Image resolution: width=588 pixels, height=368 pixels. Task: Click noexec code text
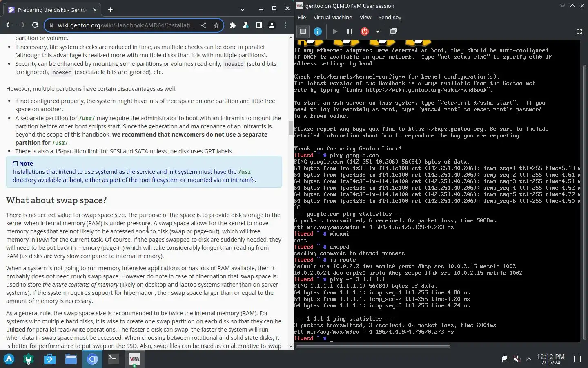[62, 72]
